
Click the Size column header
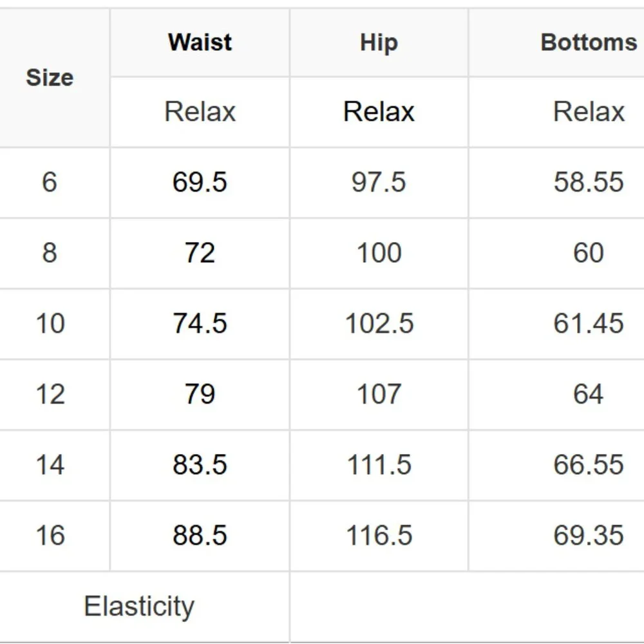50,77
